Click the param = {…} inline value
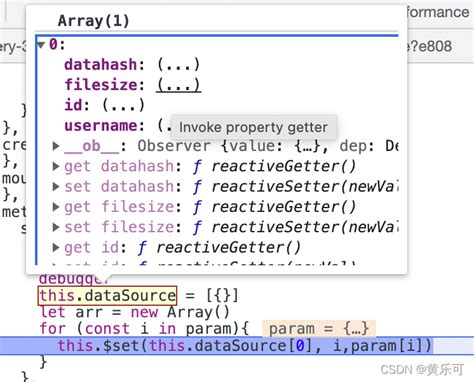 [319, 328]
